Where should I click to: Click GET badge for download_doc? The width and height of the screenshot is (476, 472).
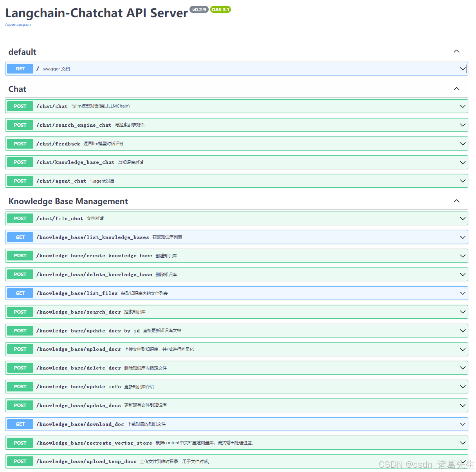20,424
